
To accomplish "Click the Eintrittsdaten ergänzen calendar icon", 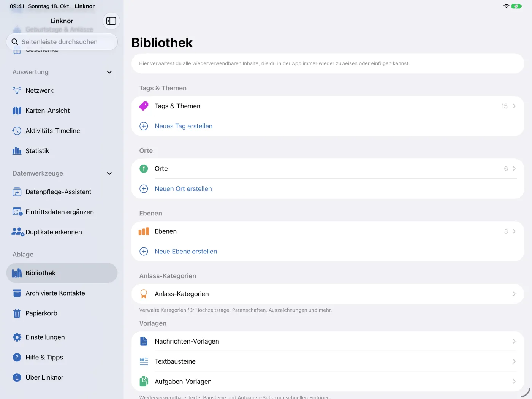I will point(17,212).
